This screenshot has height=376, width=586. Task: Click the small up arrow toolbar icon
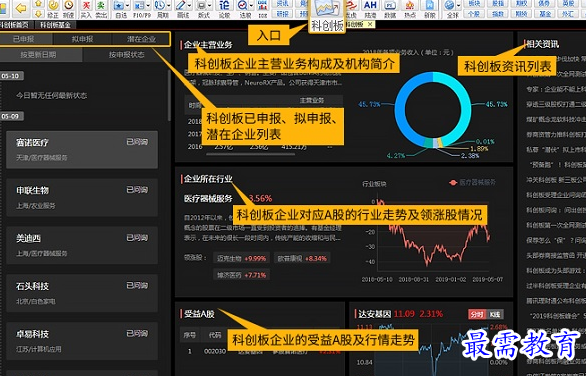38,3
